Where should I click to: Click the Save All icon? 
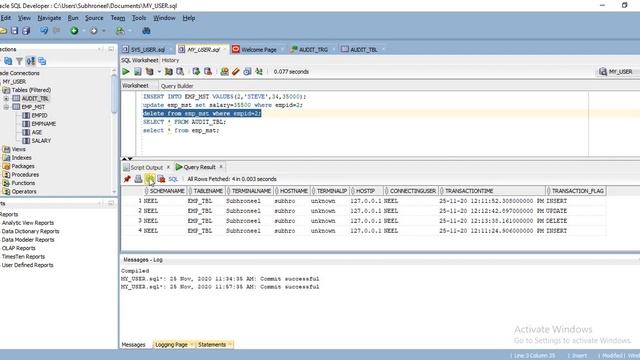click(26, 31)
